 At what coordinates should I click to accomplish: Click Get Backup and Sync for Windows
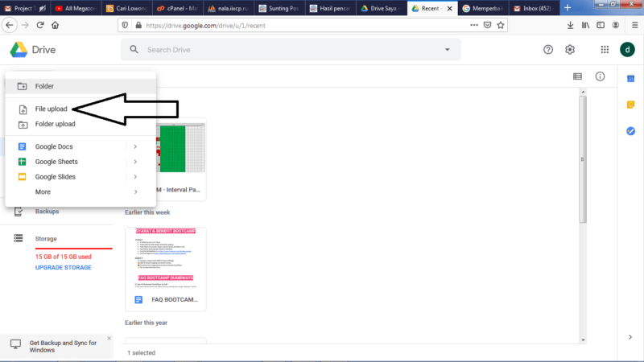click(63, 347)
